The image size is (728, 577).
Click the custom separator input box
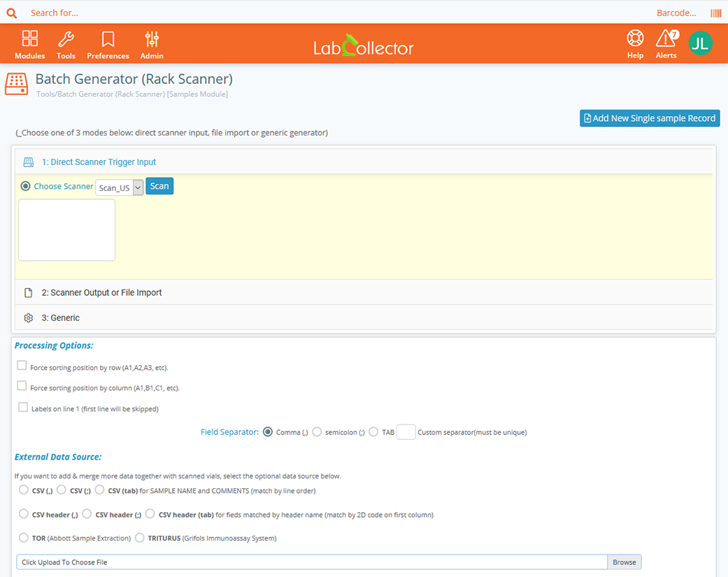406,432
